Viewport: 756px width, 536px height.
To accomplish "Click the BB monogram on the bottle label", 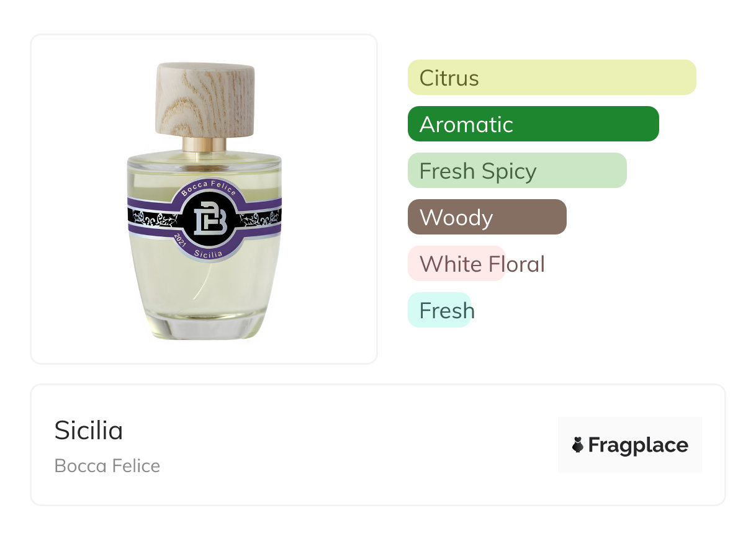I will click(x=204, y=218).
